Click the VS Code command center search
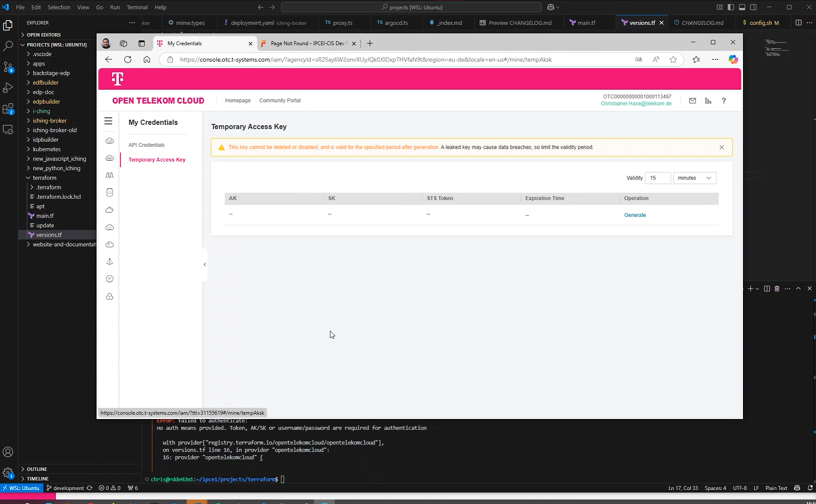The width and height of the screenshot is (816, 504). [x=411, y=7]
